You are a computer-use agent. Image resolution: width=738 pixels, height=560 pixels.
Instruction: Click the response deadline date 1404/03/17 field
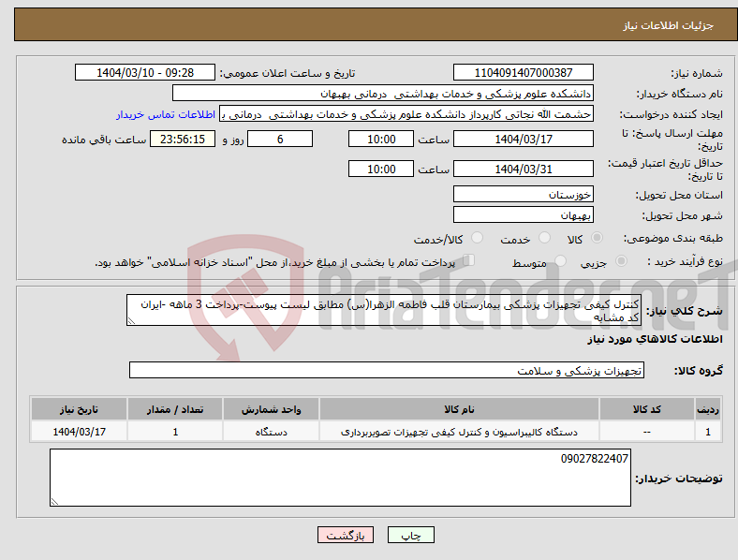[523, 139]
